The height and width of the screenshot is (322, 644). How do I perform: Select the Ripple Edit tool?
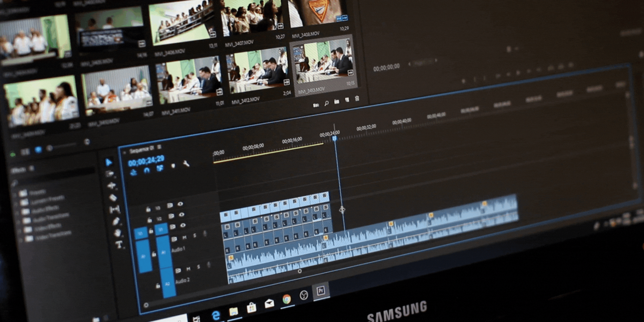pos(111,186)
